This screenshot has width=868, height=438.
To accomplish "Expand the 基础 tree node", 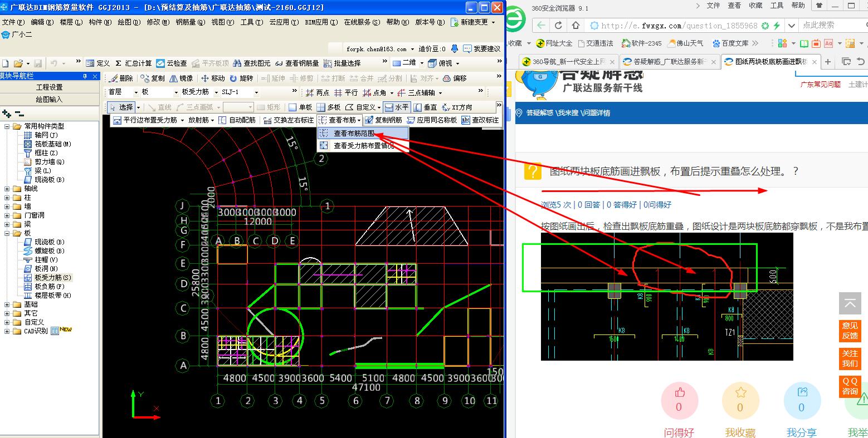I will coord(7,304).
